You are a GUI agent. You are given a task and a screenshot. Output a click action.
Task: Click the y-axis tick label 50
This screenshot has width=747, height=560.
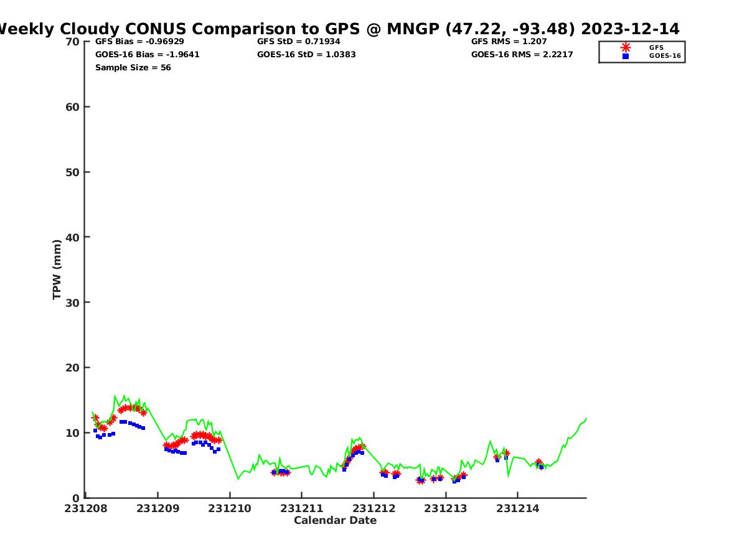[73, 172]
